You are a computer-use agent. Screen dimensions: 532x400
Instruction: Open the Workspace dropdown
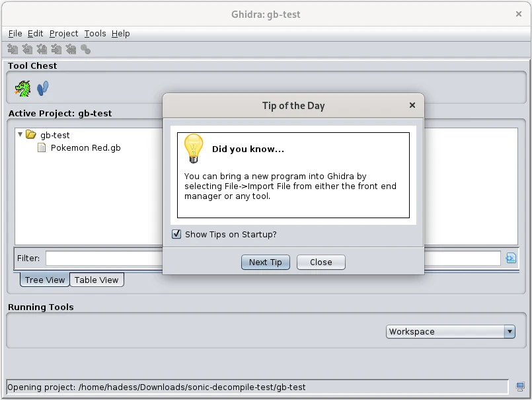point(451,331)
